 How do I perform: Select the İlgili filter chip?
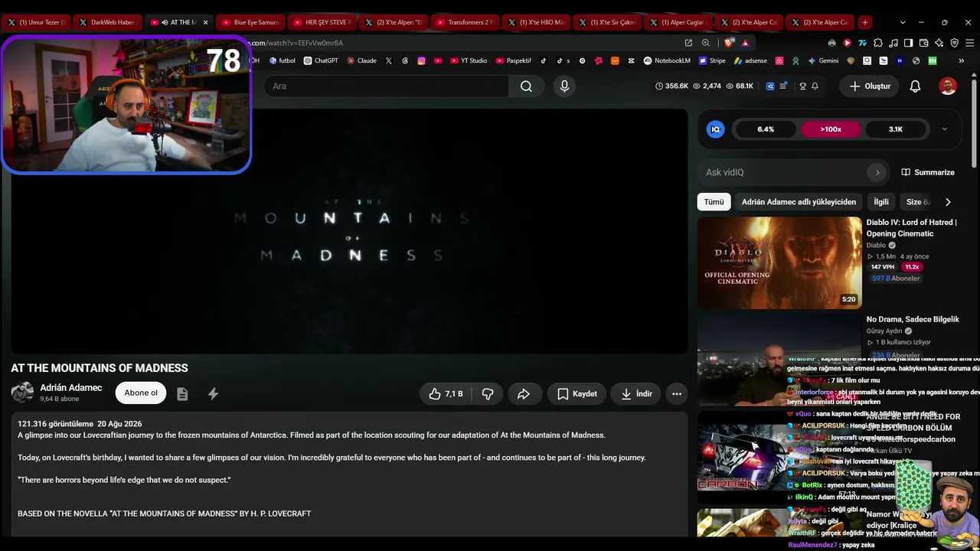tap(881, 202)
